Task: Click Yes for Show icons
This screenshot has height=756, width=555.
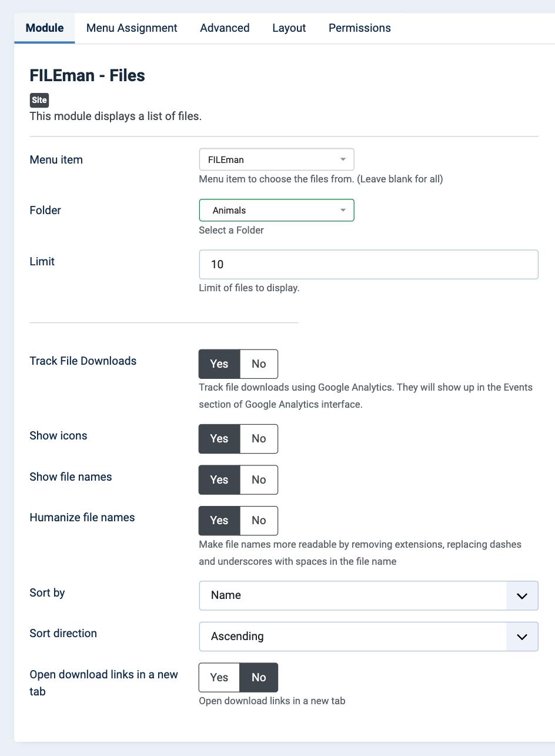Action: tap(219, 439)
